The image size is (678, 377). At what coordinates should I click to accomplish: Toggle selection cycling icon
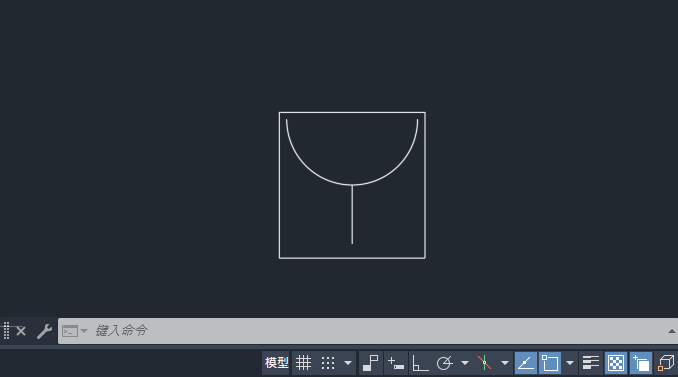(x=641, y=363)
